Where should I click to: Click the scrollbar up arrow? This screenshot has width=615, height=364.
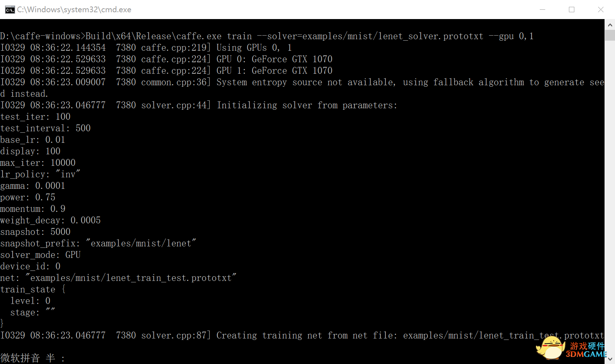pos(610,25)
